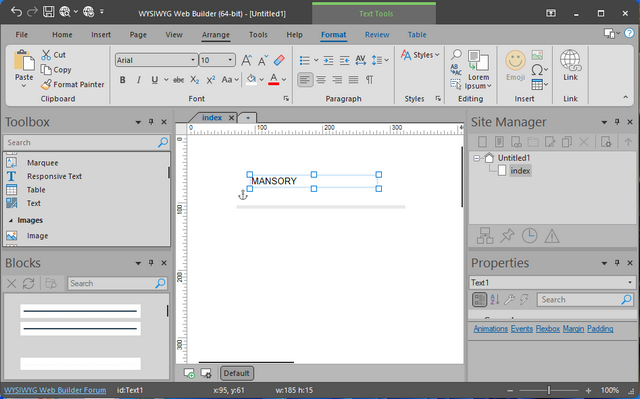Sort Properties alphabetically
The height and width of the screenshot is (399, 640).
coord(495,300)
